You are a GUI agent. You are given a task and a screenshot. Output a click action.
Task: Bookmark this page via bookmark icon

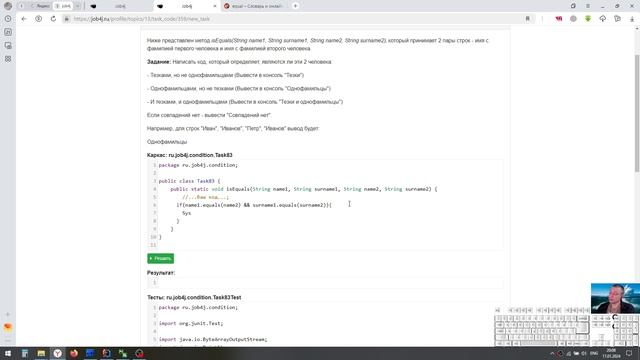coord(527,19)
